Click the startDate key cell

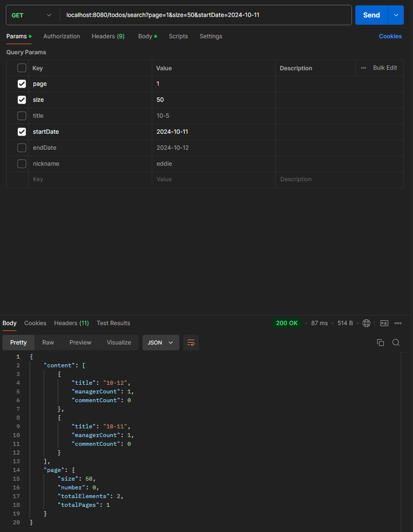(x=90, y=132)
